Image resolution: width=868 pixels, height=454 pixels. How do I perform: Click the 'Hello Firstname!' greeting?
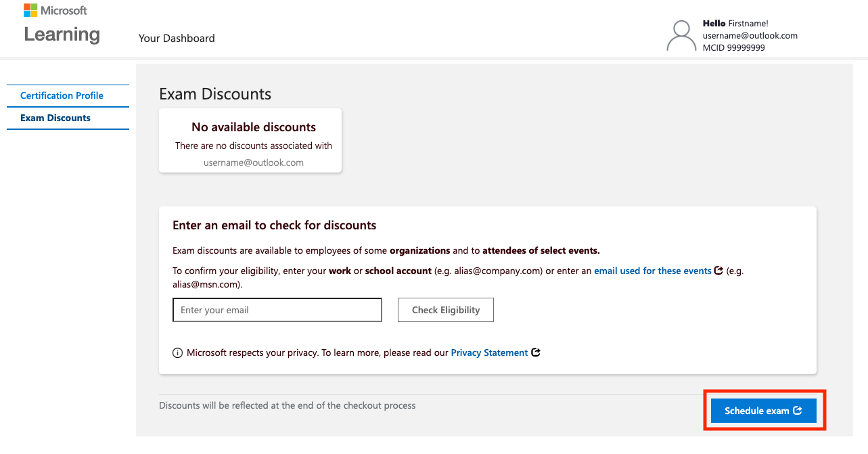click(735, 24)
